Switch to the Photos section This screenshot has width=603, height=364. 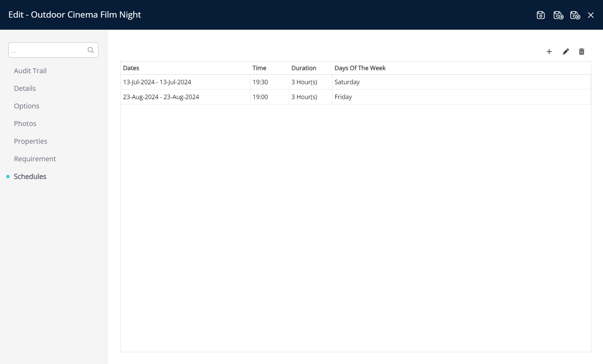coord(25,124)
